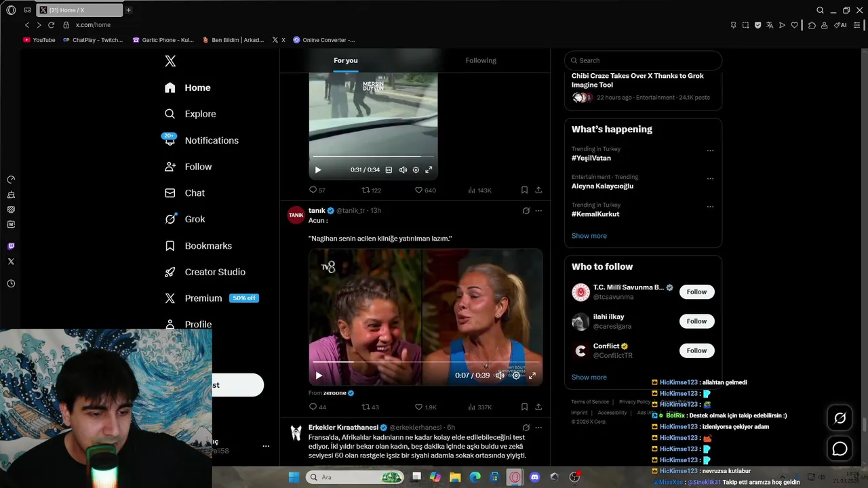Open Notifications with 20+ badge

click(x=201, y=140)
